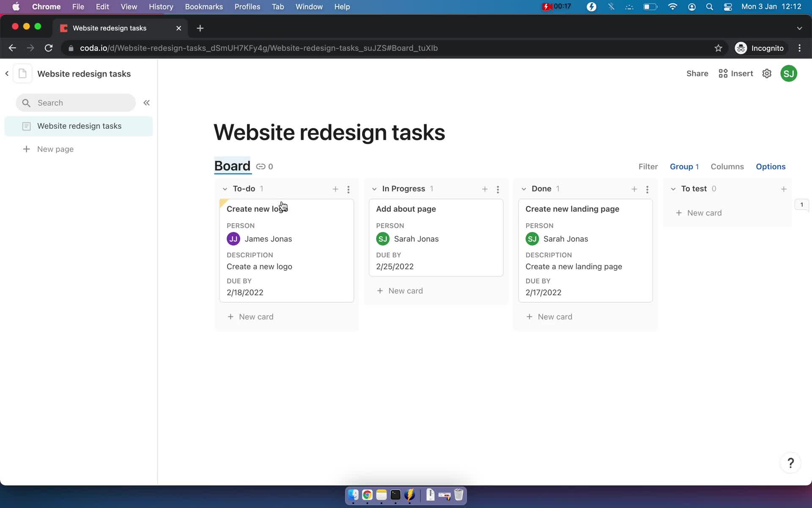
Task: Open the Create new landing page card
Action: [x=585, y=251]
